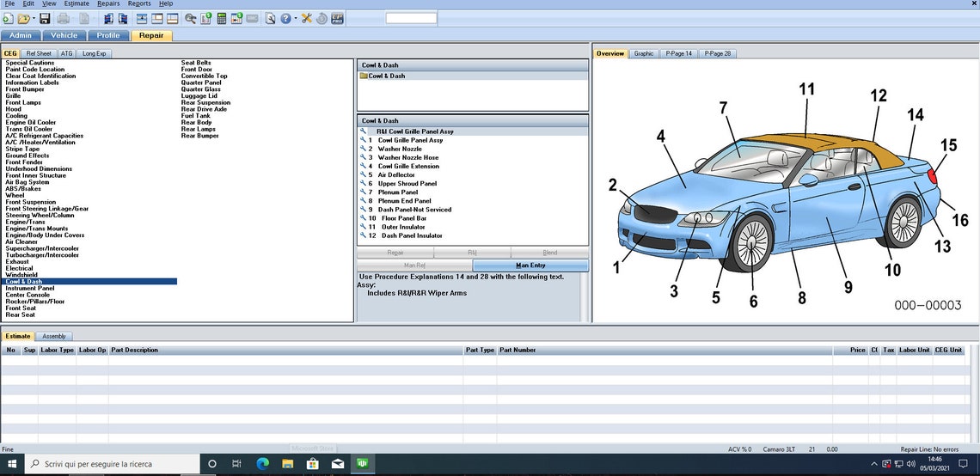
Task: Select Quarter Panel in the category list
Action: pos(201,82)
